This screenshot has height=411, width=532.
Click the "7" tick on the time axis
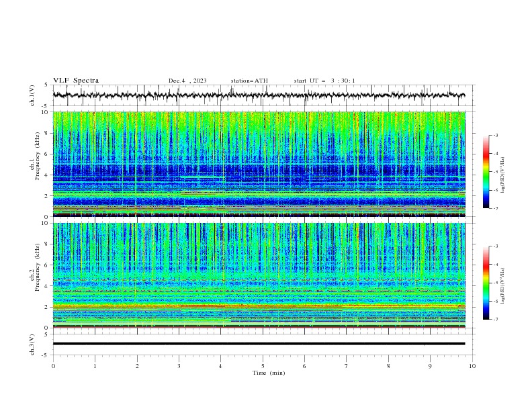[x=347, y=366]
